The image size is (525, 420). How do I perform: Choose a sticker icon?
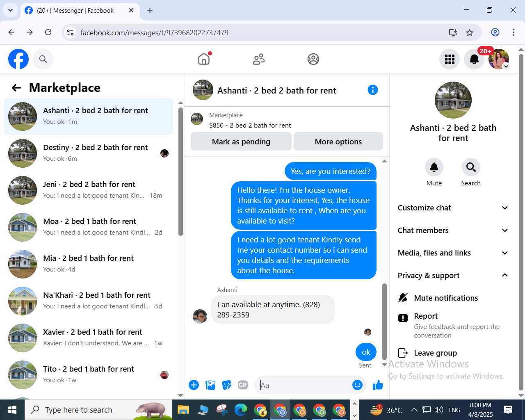tap(227, 385)
